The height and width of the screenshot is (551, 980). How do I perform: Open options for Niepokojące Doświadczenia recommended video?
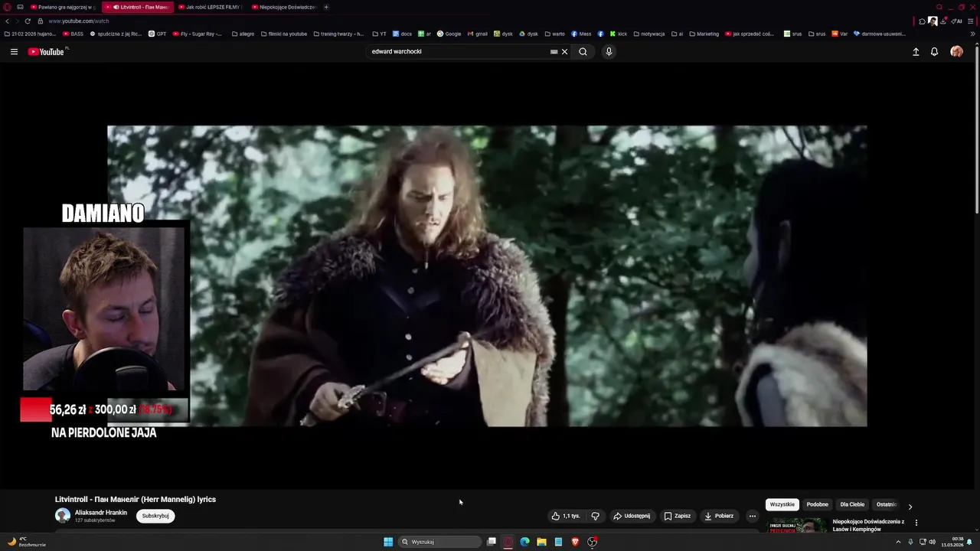(916, 523)
